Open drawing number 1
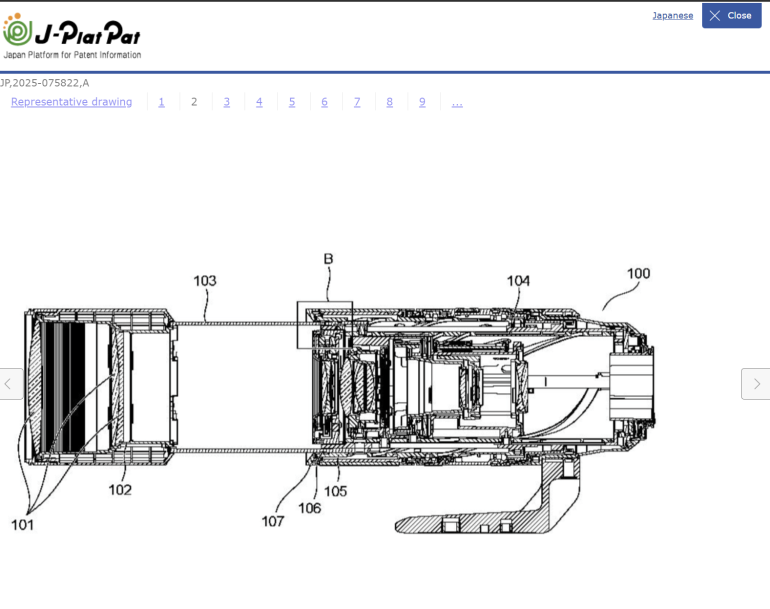The height and width of the screenshot is (609, 770). click(x=162, y=102)
